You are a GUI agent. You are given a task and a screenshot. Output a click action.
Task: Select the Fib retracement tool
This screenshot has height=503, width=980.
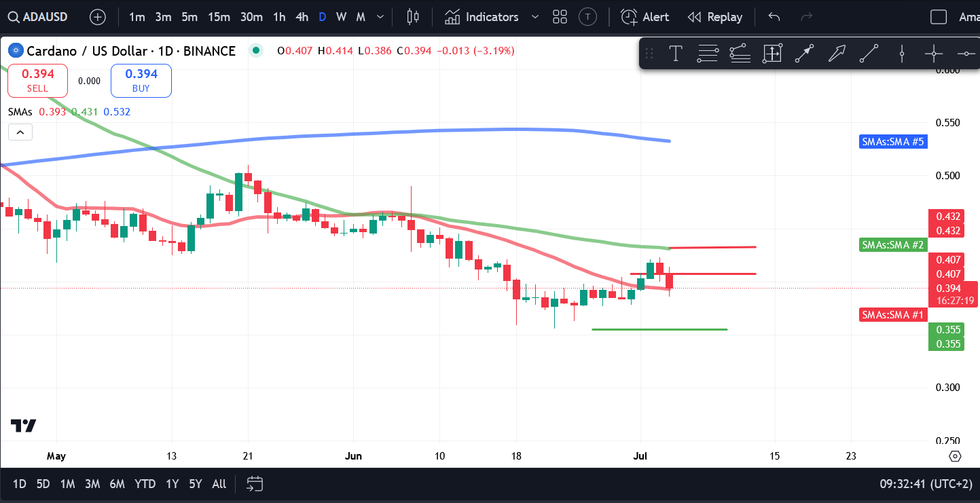coord(708,54)
